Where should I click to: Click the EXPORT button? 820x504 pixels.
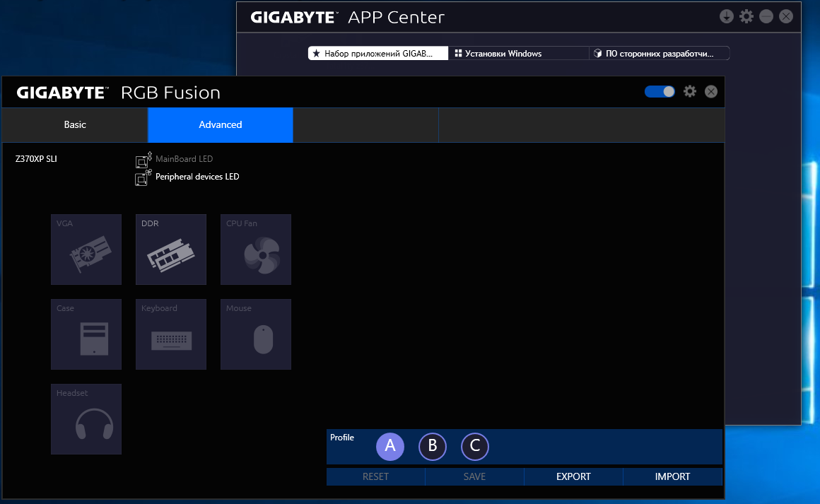coord(573,476)
